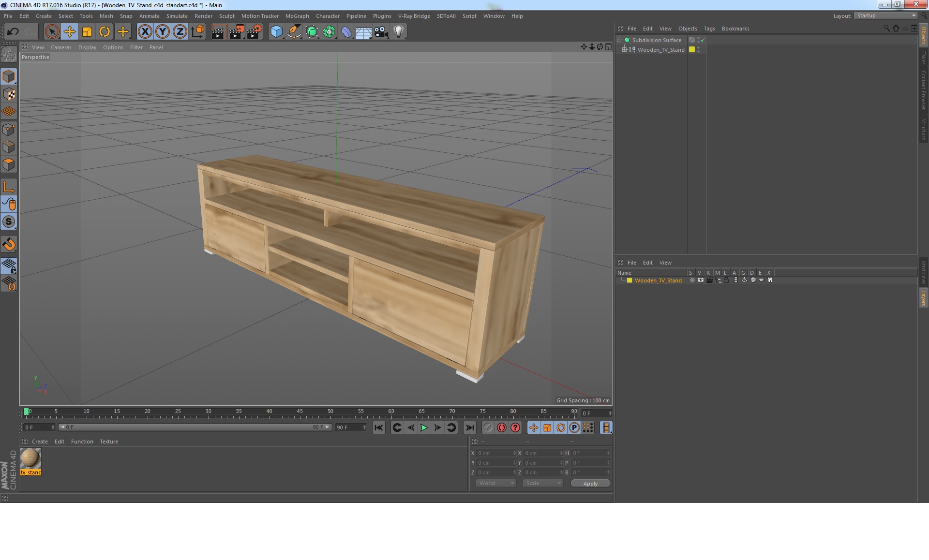The width and height of the screenshot is (929, 560).
Task: Toggle Z axis lock
Action: pos(180,32)
